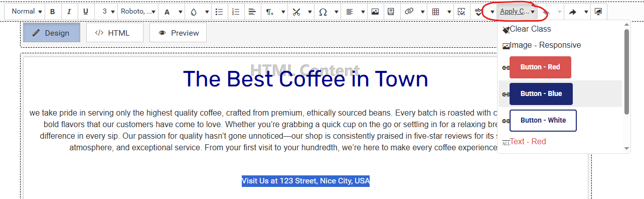The image size is (644, 199).
Task: Toggle italic formatting
Action: pyautogui.click(x=69, y=12)
